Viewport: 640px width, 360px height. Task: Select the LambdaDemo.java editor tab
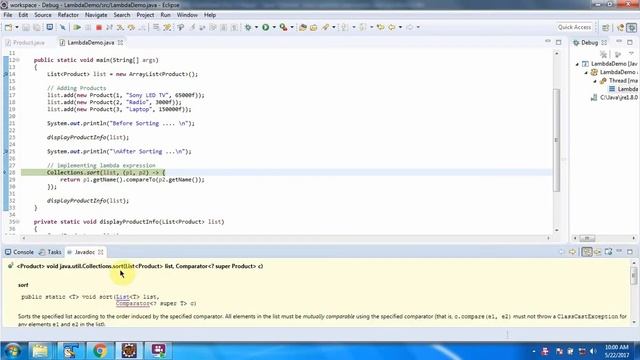(x=91, y=42)
